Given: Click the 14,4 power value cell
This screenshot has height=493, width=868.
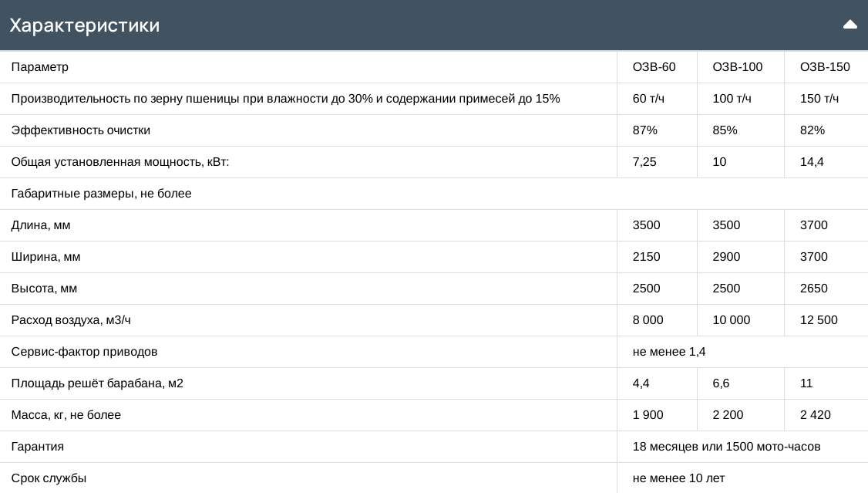Looking at the screenshot, I should 812,162.
